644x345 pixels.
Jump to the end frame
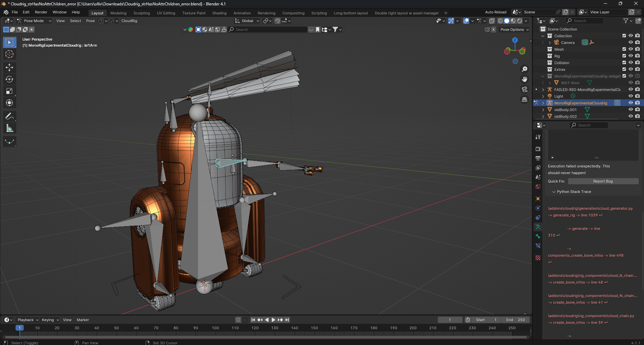coord(287,320)
